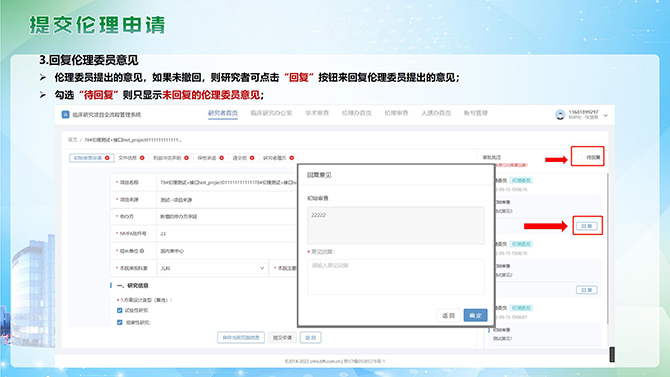Click the 项目来源 input field
This screenshot has height=377, width=670.
[x=227, y=200]
